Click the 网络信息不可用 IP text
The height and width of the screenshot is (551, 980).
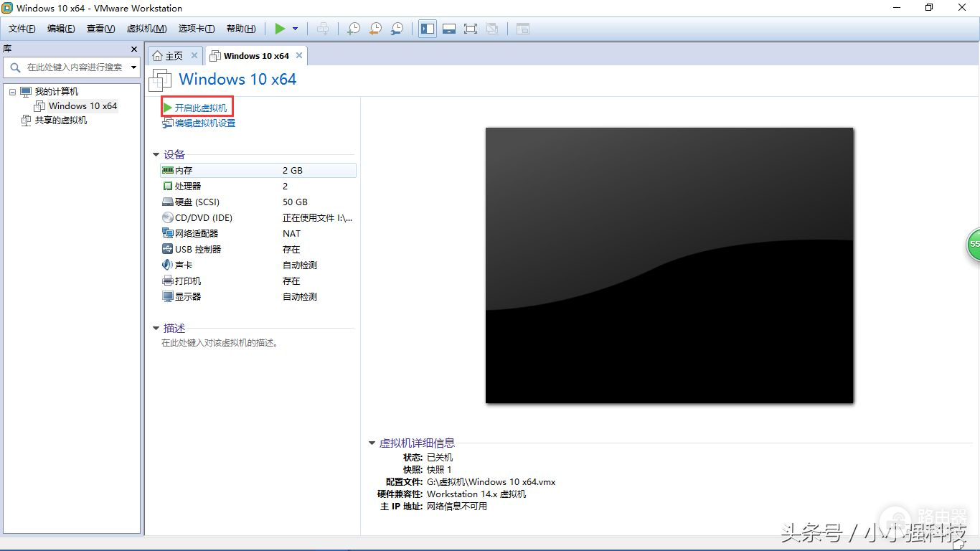(456, 506)
